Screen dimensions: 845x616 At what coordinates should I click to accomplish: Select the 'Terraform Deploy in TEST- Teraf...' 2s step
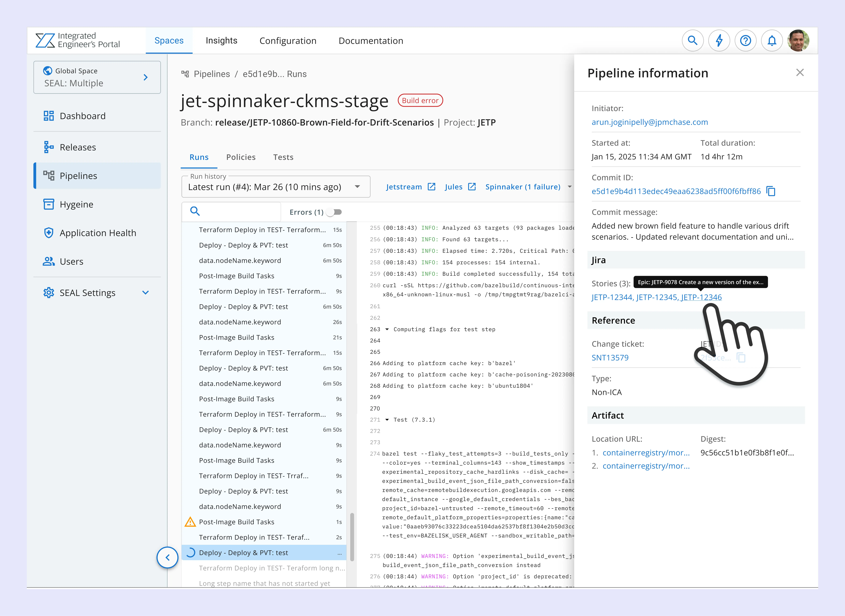click(264, 537)
